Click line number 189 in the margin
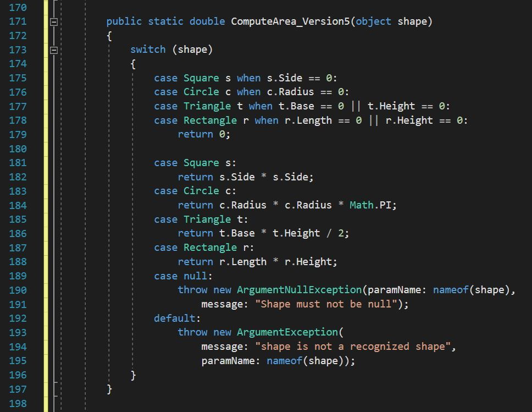Viewport: 532px width, 412px height. pos(18,276)
